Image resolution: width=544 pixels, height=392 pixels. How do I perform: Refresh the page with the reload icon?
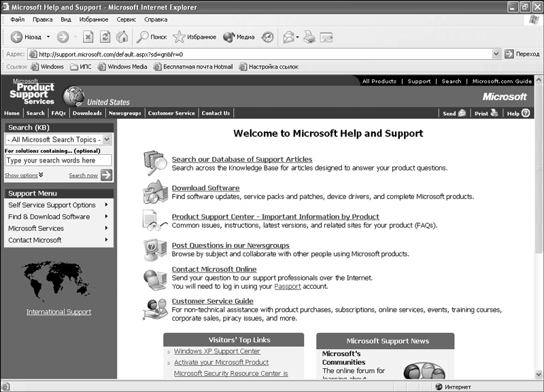pyautogui.click(x=105, y=37)
